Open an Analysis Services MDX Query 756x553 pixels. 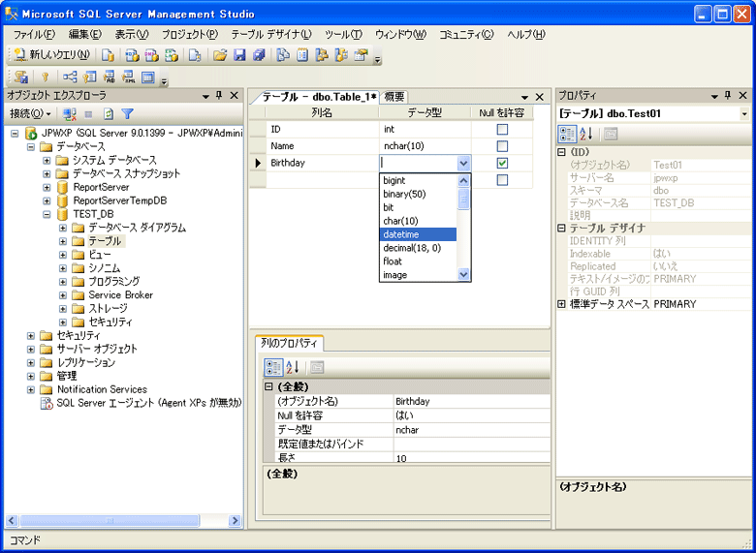132,56
